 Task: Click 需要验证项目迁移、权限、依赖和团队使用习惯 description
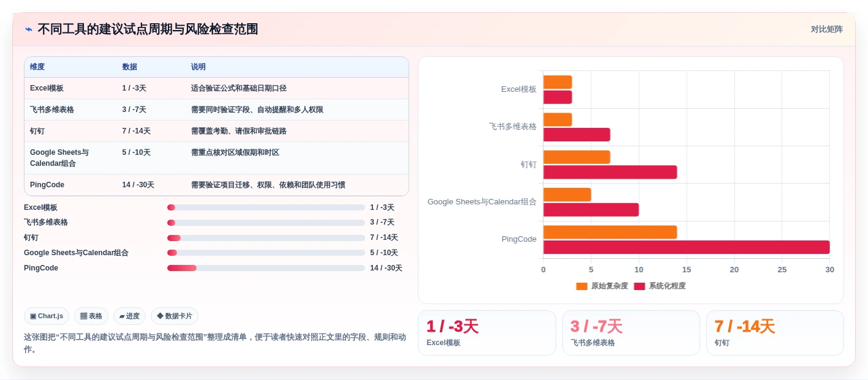pyautogui.click(x=268, y=185)
